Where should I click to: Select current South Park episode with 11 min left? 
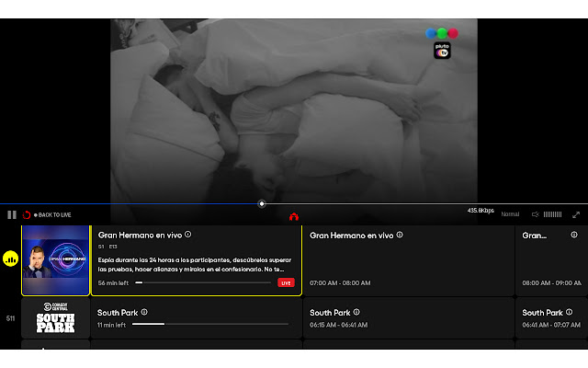click(x=196, y=318)
